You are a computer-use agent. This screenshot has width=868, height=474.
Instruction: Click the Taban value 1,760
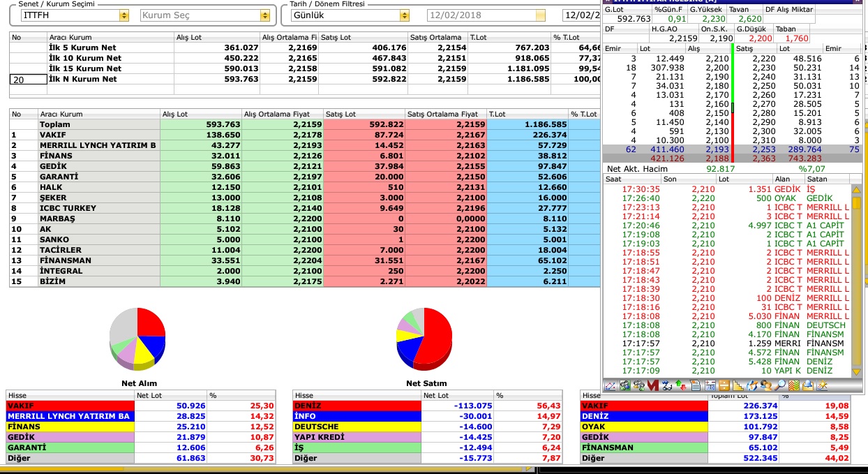[x=796, y=39]
